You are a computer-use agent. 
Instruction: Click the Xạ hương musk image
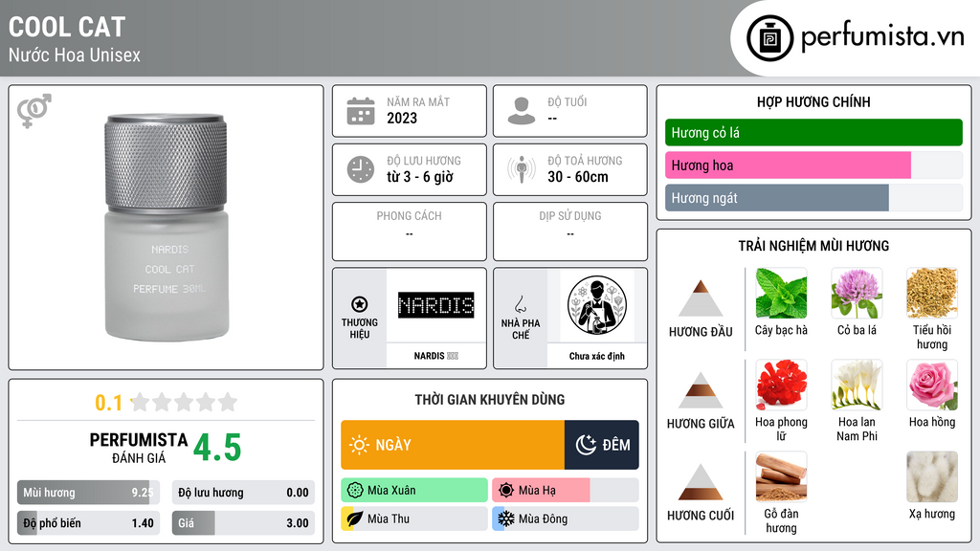pyautogui.click(x=932, y=477)
